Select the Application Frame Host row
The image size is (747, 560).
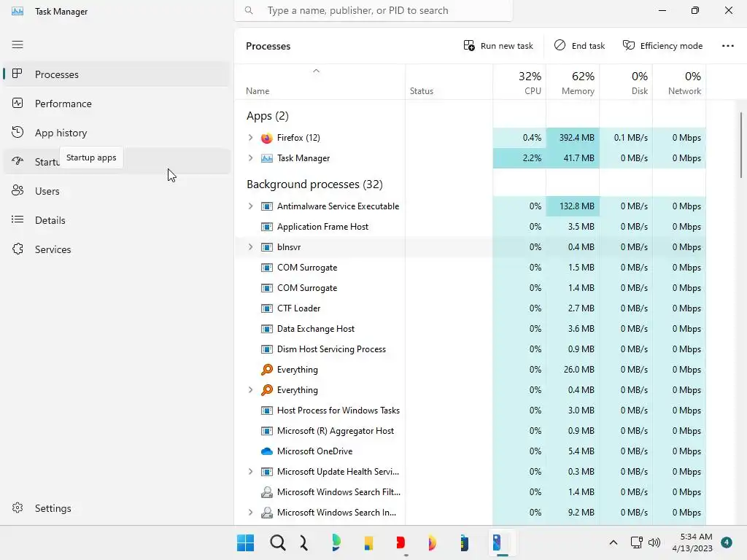pyautogui.click(x=471, y=227)
